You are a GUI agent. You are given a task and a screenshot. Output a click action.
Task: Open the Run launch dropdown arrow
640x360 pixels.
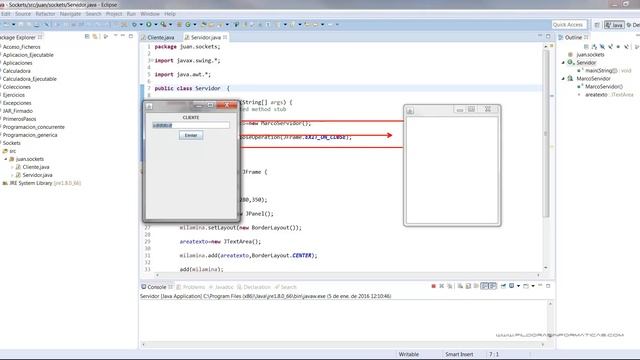(156, 24)
